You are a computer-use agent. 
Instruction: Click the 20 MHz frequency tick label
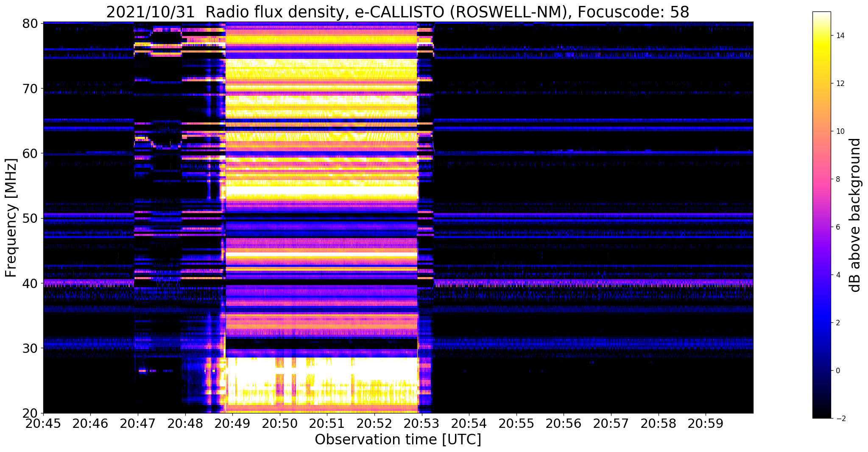[30, 413]
